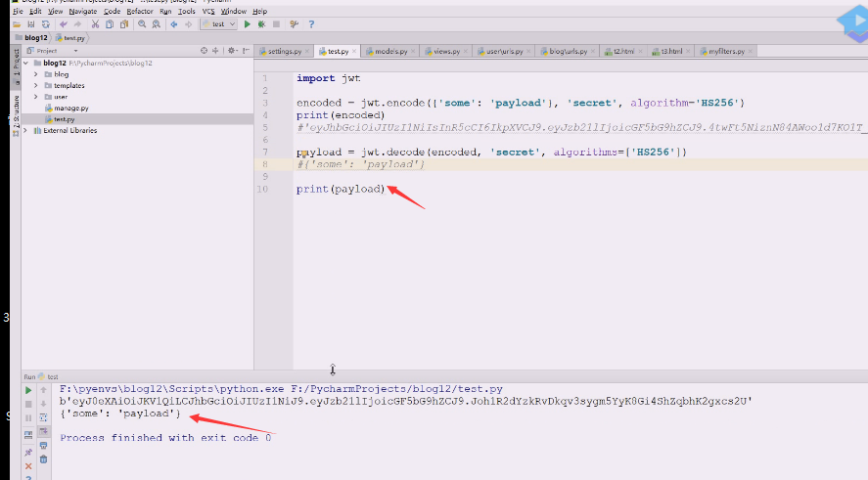Click the Replace magnifier icon
The image size is (868, 480).
[157, 24]
